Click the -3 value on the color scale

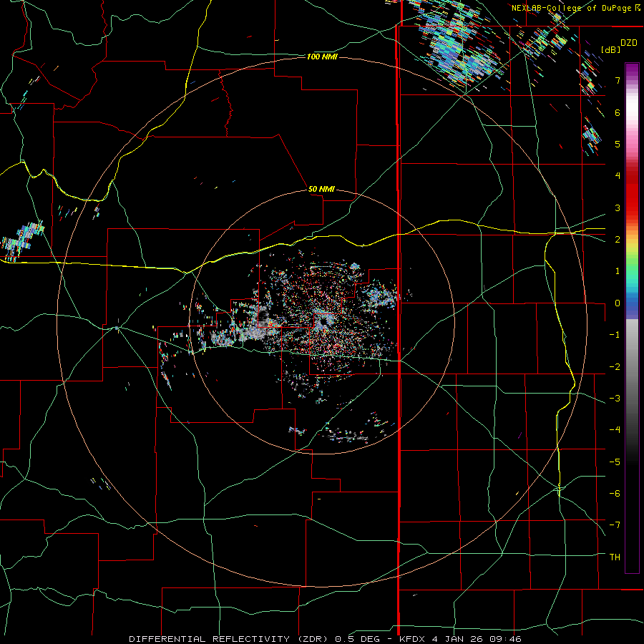615,399
